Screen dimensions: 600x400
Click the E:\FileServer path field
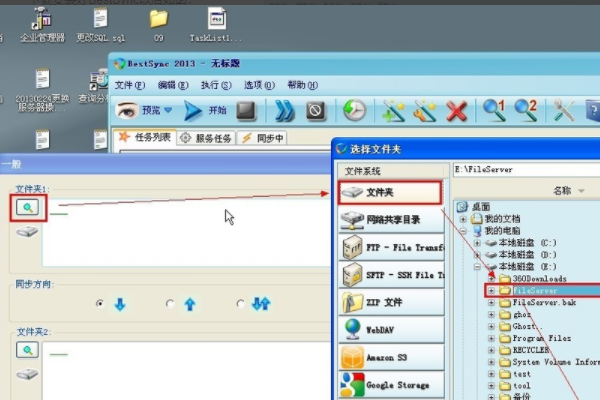pos(527,170)
